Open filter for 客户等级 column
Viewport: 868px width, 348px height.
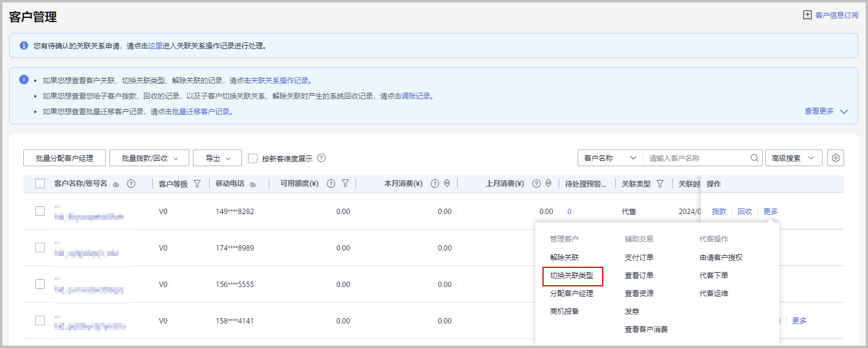197,184
